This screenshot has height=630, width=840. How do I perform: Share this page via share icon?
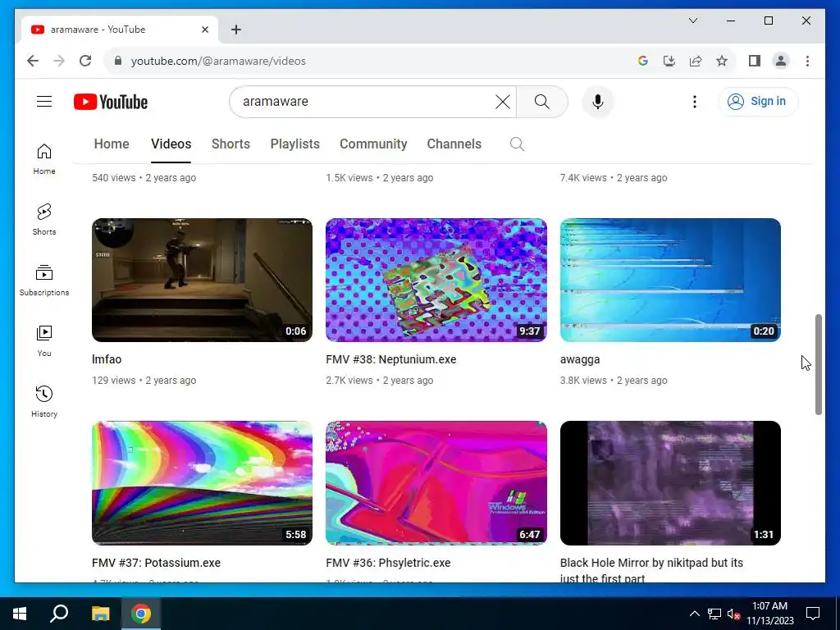point(696,61)
